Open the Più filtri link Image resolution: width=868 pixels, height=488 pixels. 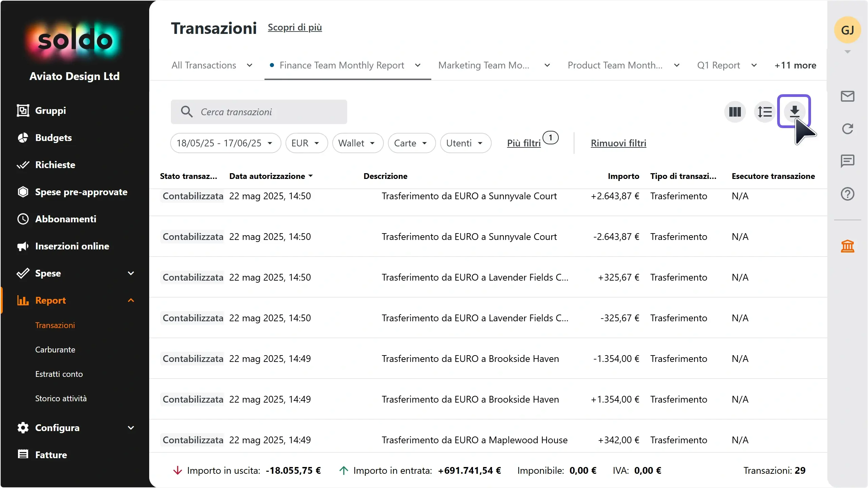[524, 143]
